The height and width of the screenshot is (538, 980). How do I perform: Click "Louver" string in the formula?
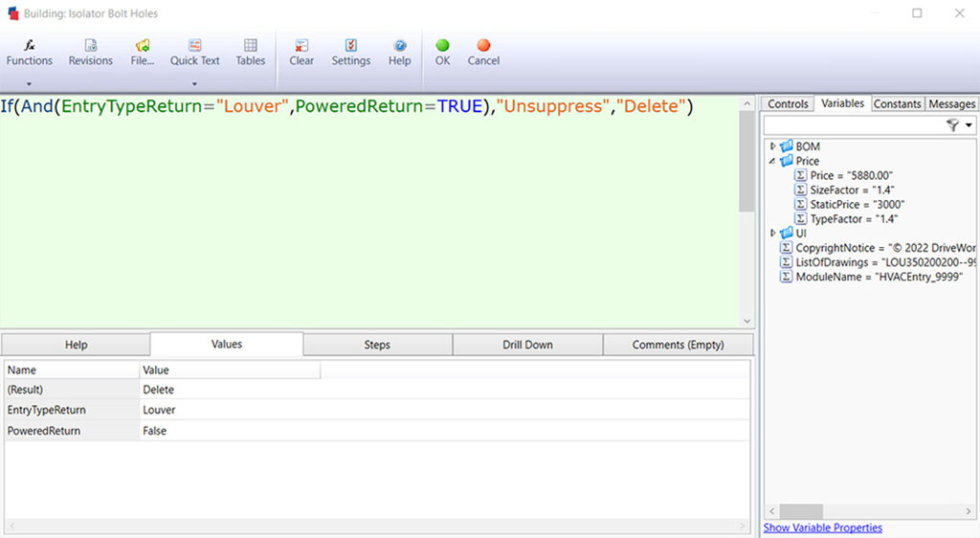coord(253,106)
